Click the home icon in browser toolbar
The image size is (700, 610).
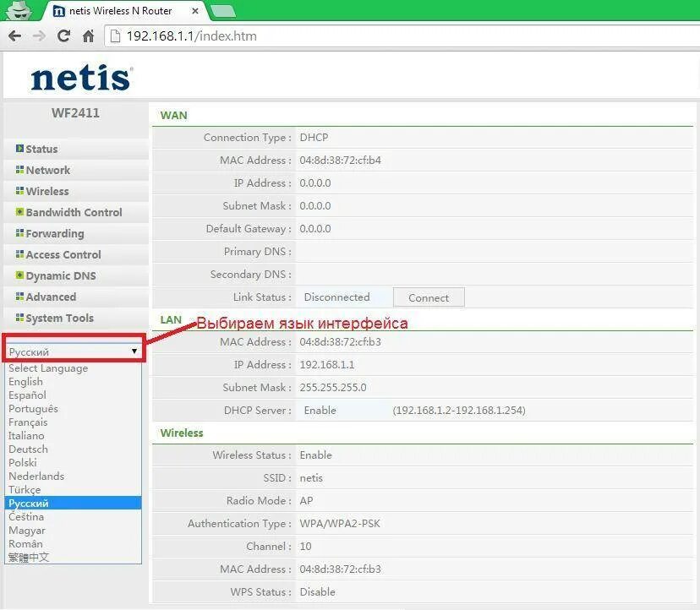pos(89,35)
